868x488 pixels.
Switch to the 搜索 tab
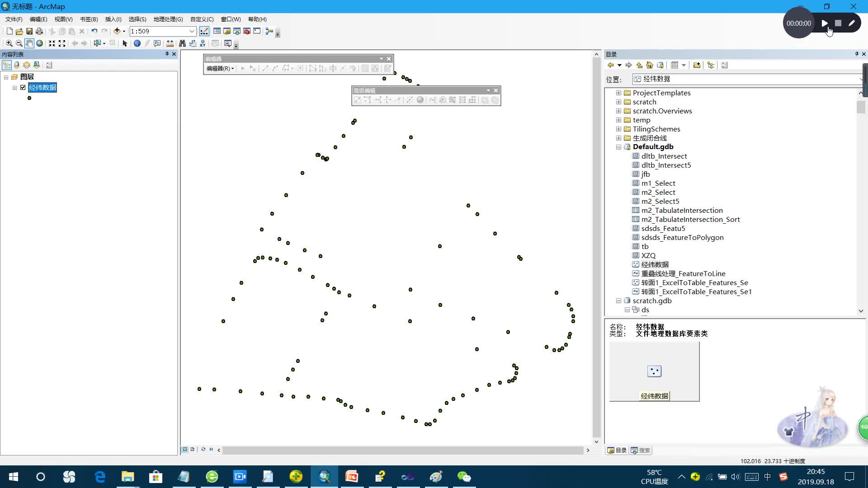coord(641,450)
